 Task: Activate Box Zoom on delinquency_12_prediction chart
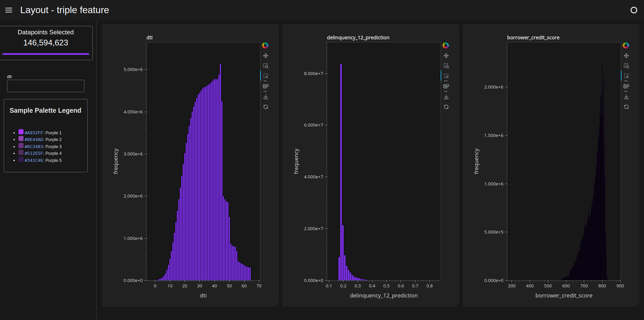tap(446, 66)
